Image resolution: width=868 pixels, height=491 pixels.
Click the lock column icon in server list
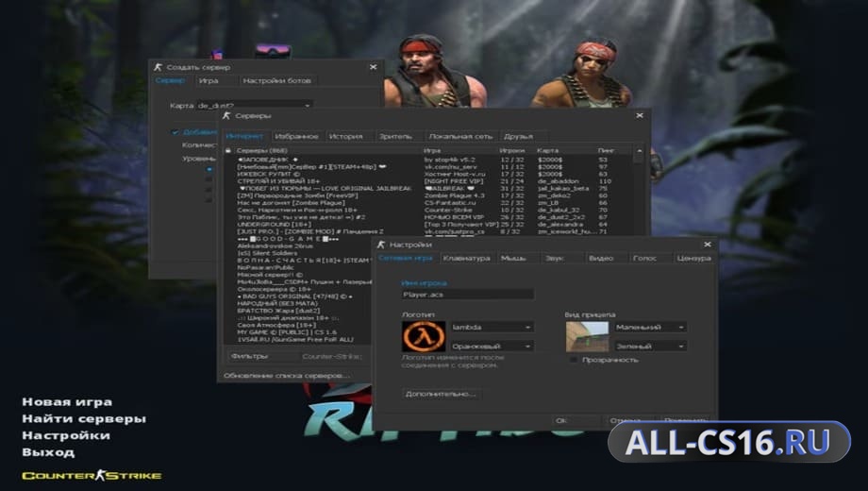(228, 150)
